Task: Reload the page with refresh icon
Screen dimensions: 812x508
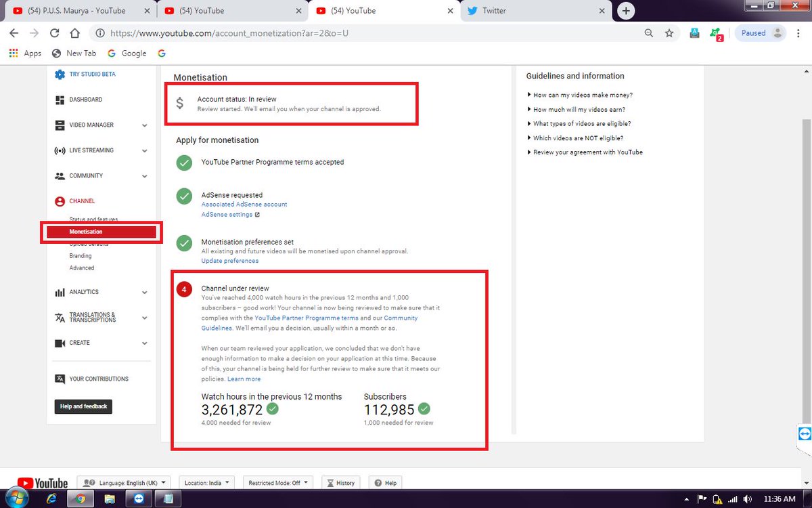Action: pos(55,33)
